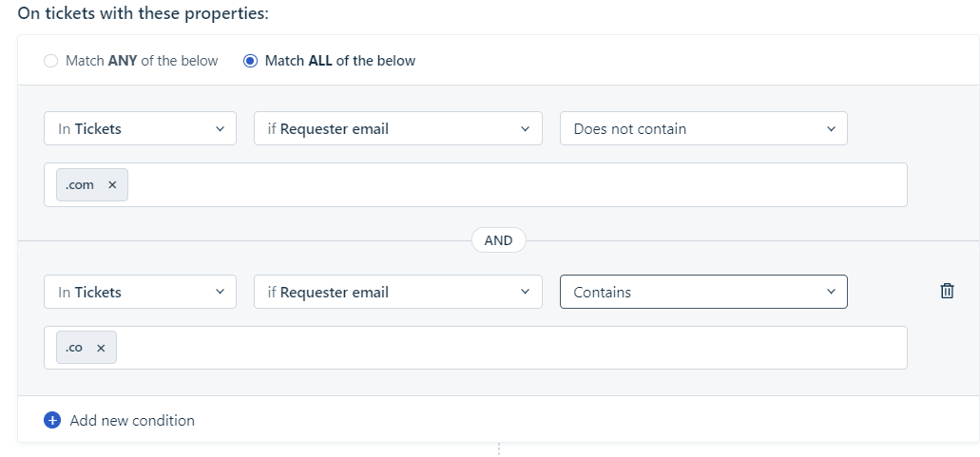
Task: Click Add new condition link
Action: pos(132,420)
